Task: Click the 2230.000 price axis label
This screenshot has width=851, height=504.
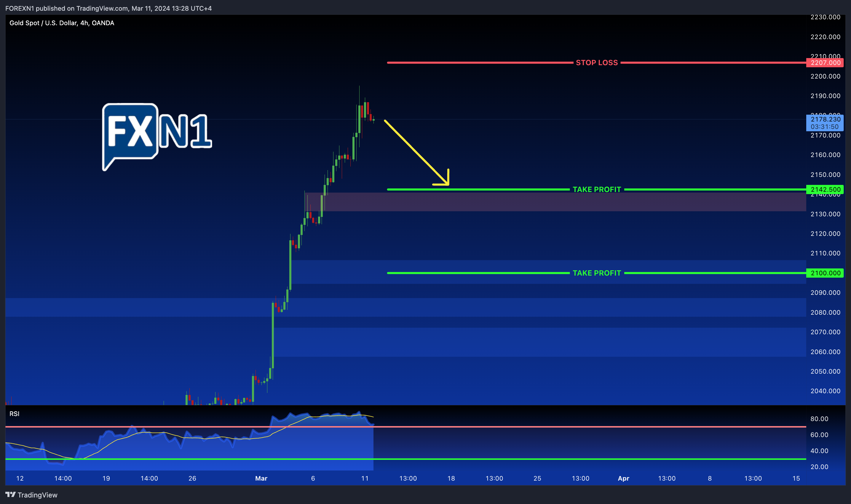Action: tap(825, 17)
